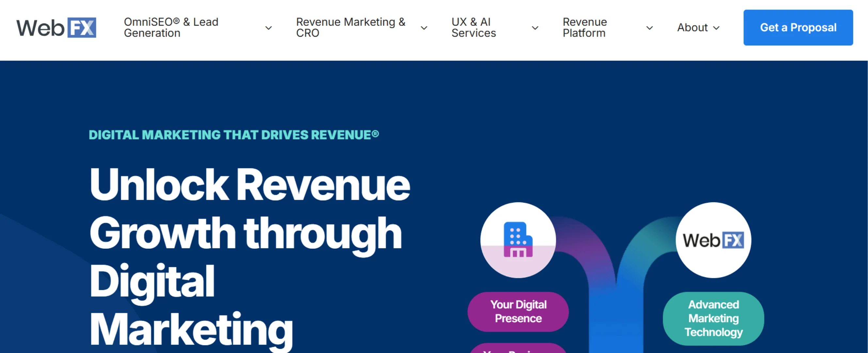Click Digital Marketing That Drives Revenue tagline
This screenshot has width=868, height=353.
click(233, 135)
